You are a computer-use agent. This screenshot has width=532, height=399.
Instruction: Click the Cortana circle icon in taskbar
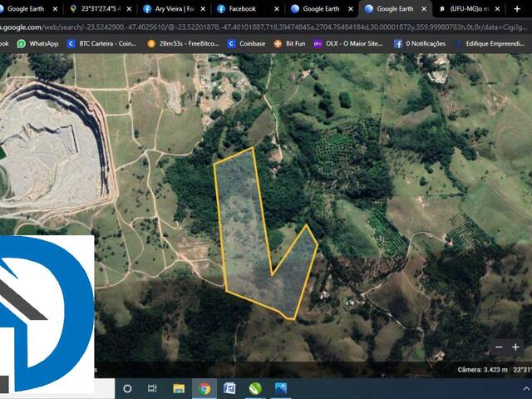click(127, 388)
